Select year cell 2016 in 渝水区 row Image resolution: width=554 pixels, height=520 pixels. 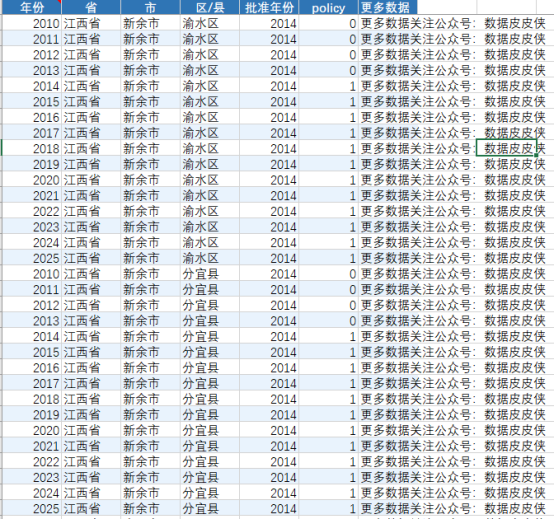tap(32, 117)
